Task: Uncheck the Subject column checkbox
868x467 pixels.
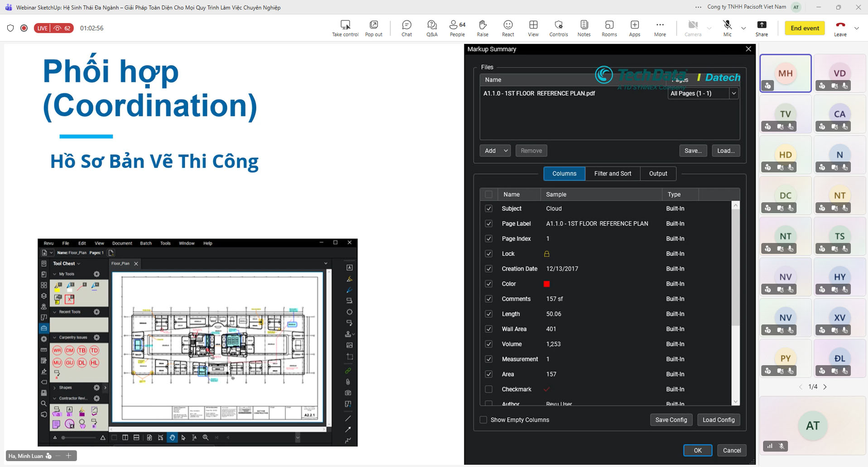Action: [488, 209]
